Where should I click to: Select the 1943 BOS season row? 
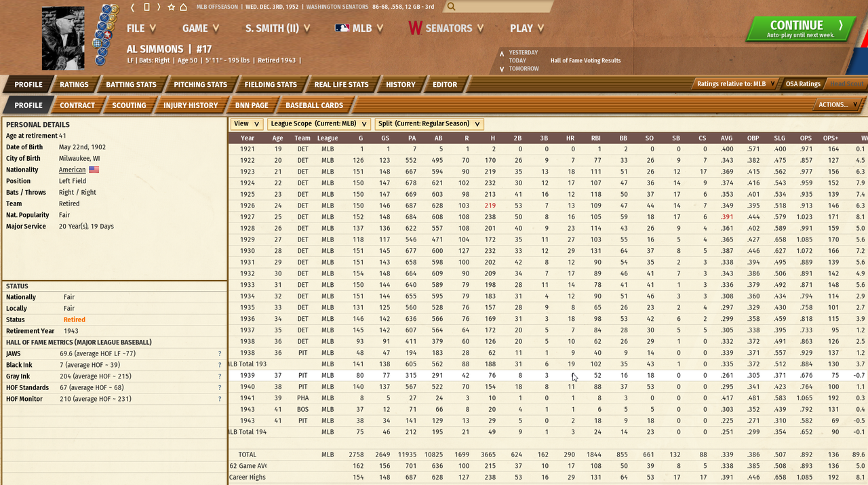548,409
